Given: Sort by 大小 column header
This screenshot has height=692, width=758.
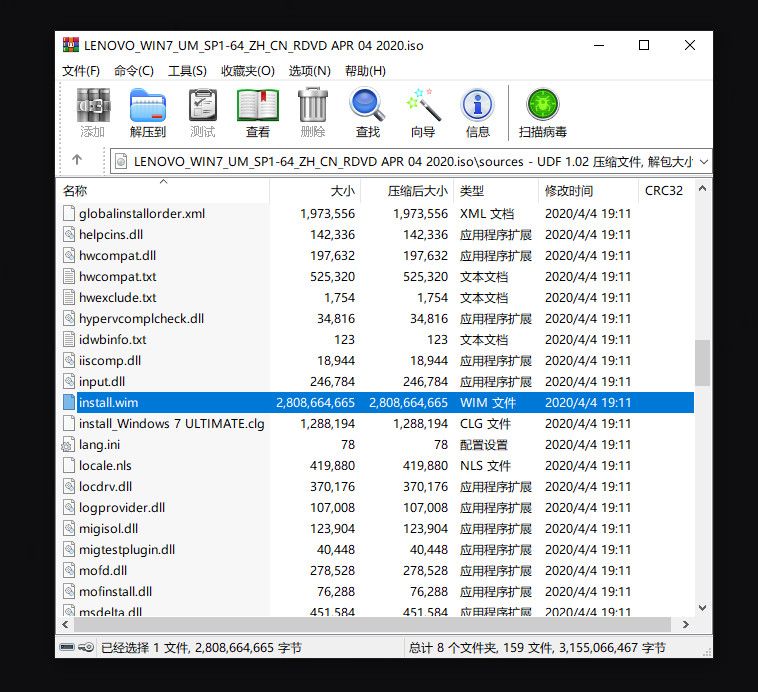Looking at the screenshot, I should [315, 191].
